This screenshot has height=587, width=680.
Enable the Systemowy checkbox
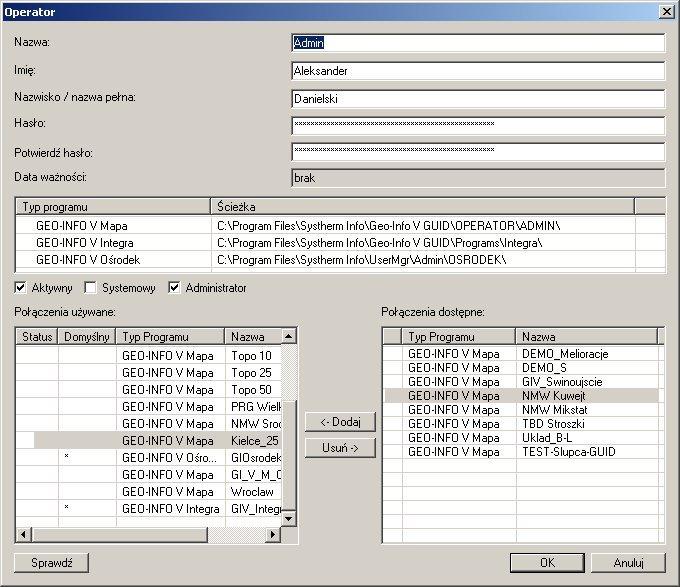click(90, 287)
